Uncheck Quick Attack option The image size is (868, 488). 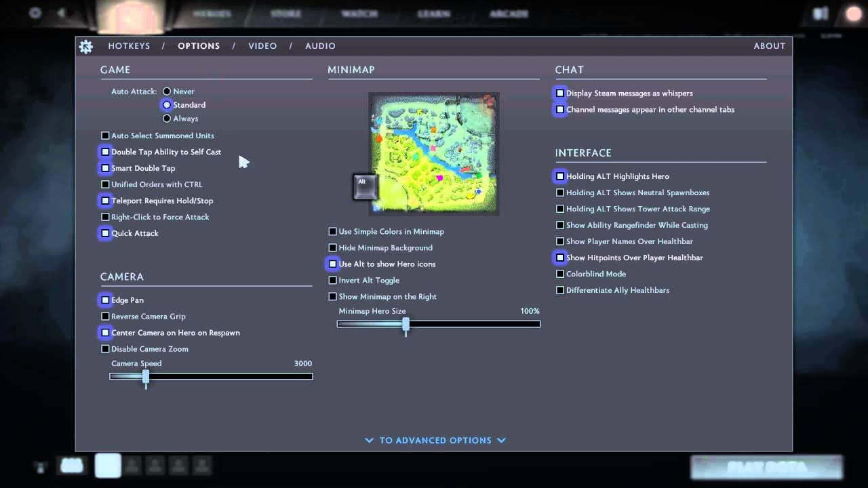[x=105, y=233]
